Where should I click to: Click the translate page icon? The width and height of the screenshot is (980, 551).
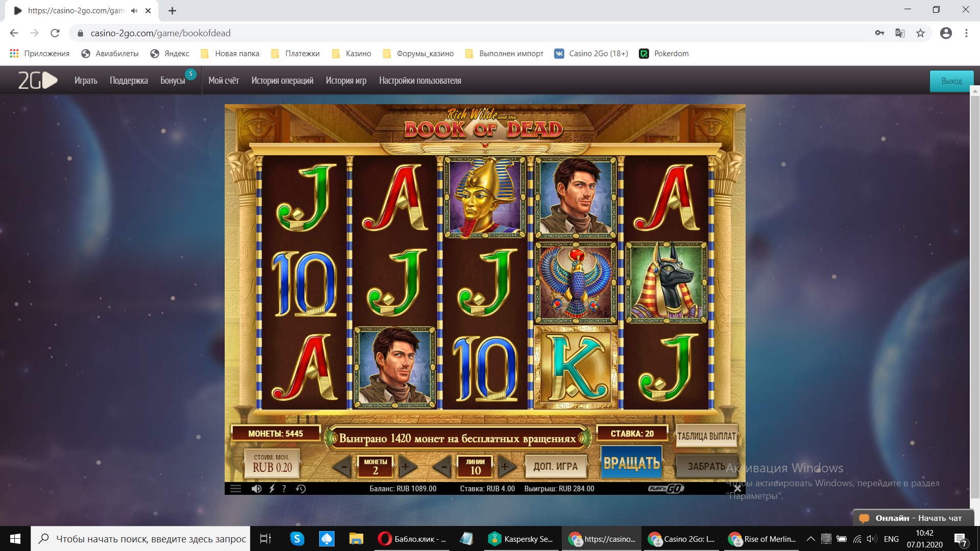point(900,33)
